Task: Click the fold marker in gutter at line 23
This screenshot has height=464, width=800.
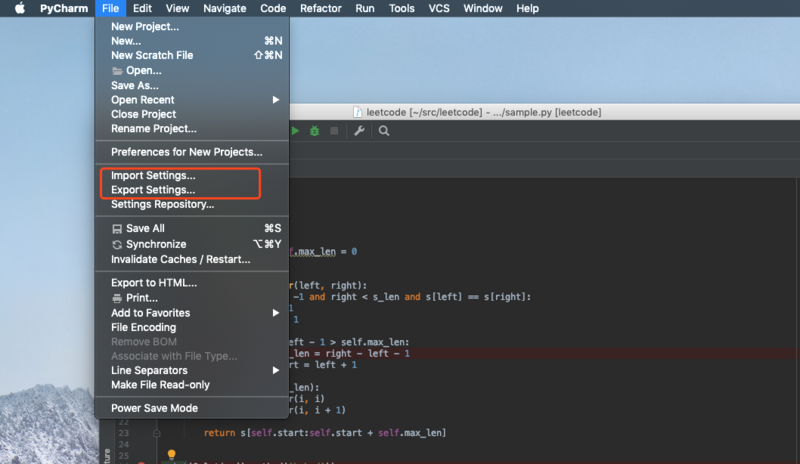Action: 157,433
